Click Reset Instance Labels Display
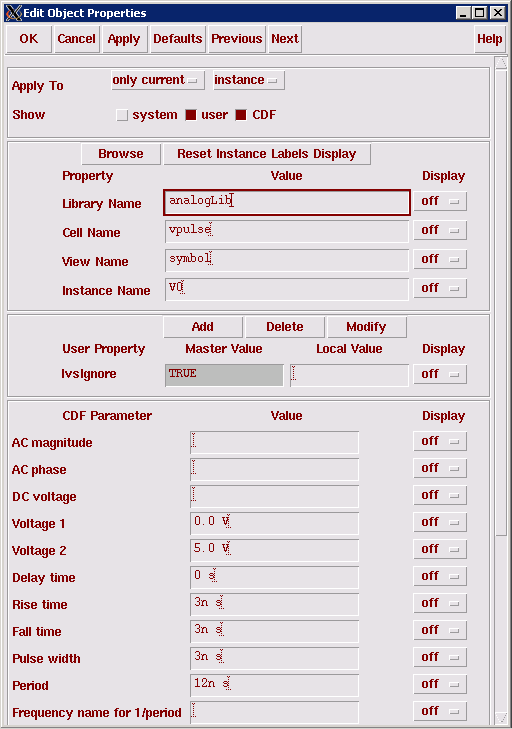This screenshot has width=512, height=729. [267, 154]
